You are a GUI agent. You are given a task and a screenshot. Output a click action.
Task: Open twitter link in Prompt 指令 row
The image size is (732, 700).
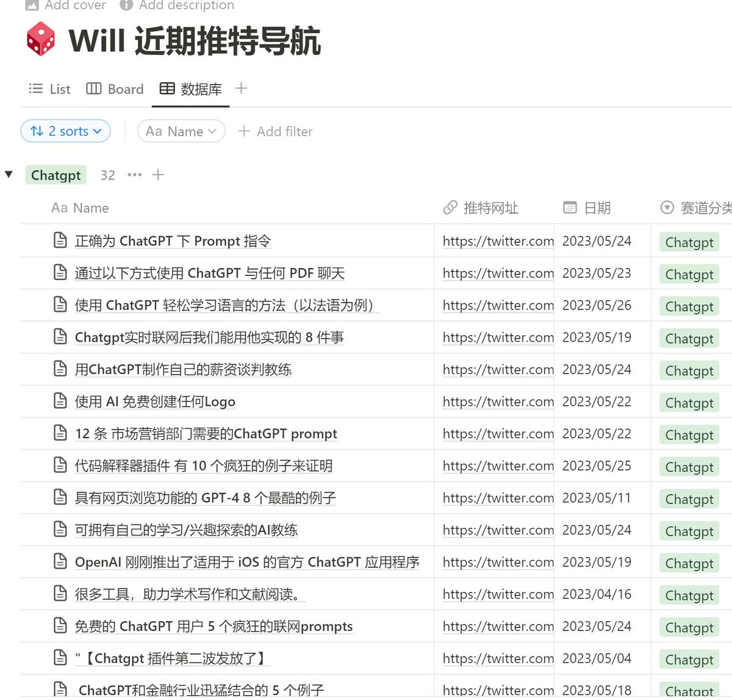[498, 241]
